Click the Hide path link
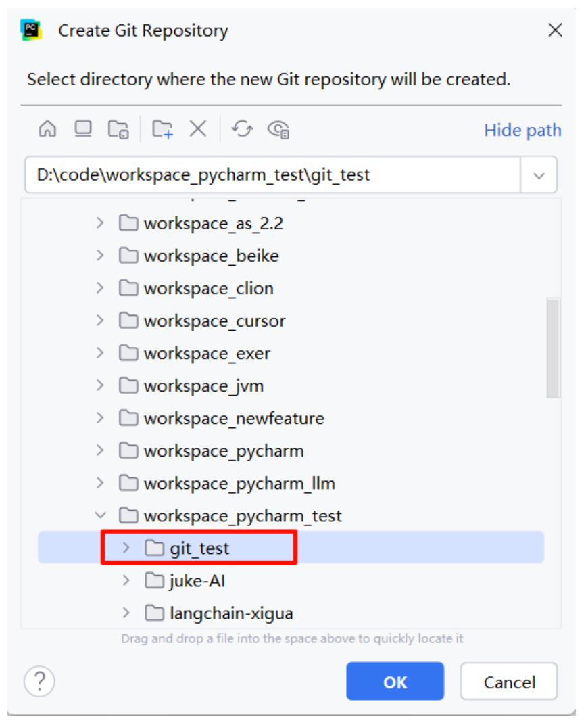The image size is (588, 725). click(x=522, y=130)
